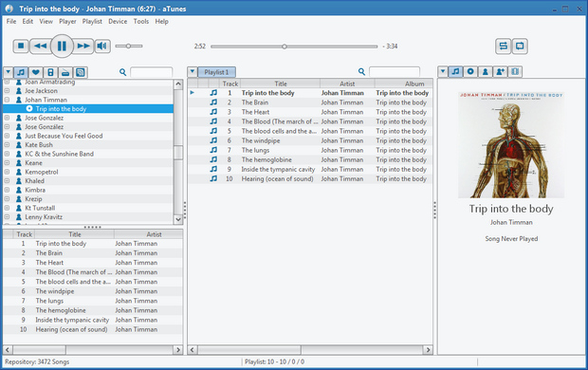The width and height of the screenshot is (588, 370).
Task: Pause the current song
Action: coord(62,46)
